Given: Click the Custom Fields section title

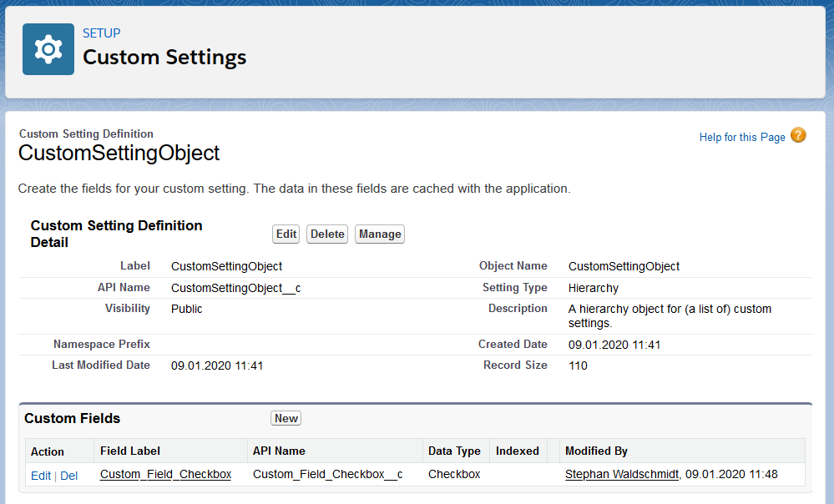Looking at the screenshot, I should (73, 418).
